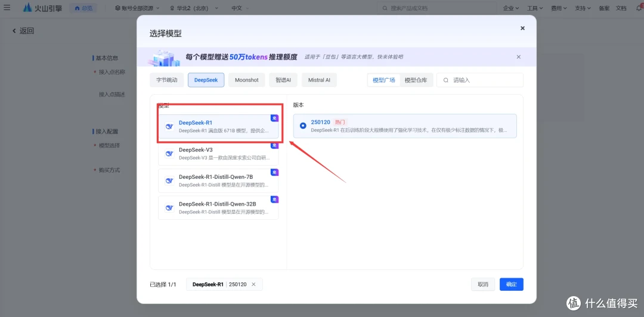Close the 选择模型 dialog with X
Screen dimensions: 644x317
522,28
